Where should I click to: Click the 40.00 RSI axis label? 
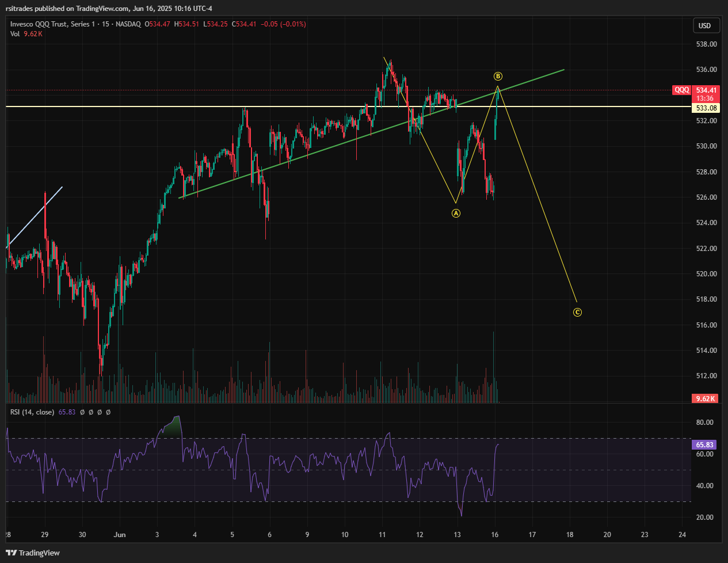pyautogui.click(x=704, y=486)
